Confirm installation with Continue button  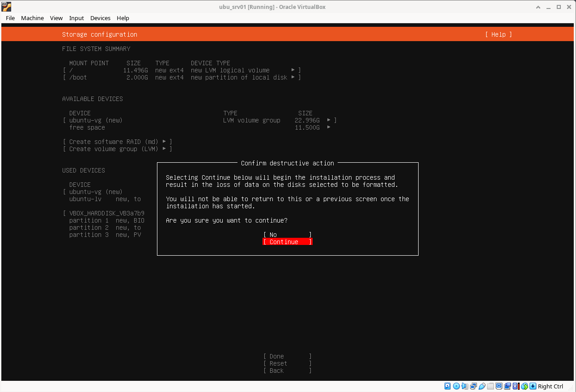tap(287, 242)
